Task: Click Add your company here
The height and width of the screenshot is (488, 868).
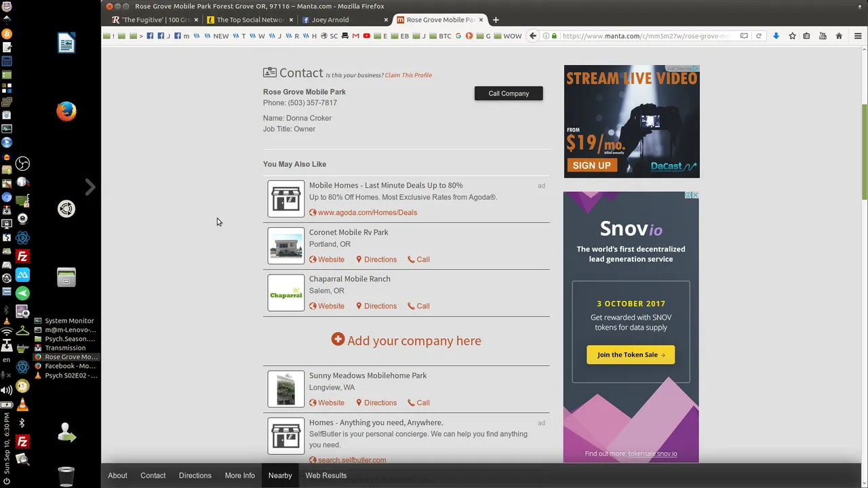Action: click(x=406, y=340)
